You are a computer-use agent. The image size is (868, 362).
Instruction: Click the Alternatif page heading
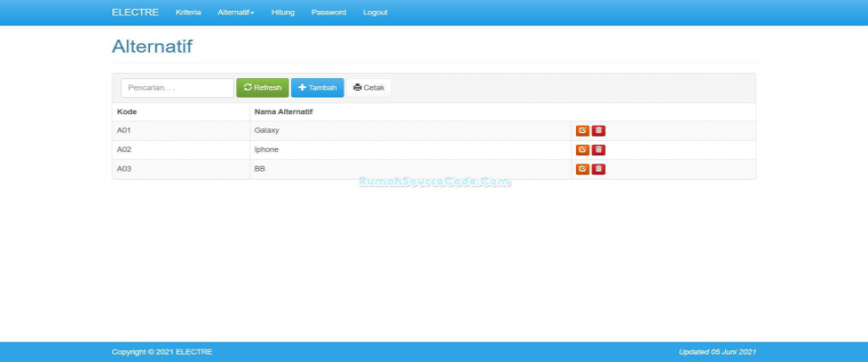[x=152, y=47]
